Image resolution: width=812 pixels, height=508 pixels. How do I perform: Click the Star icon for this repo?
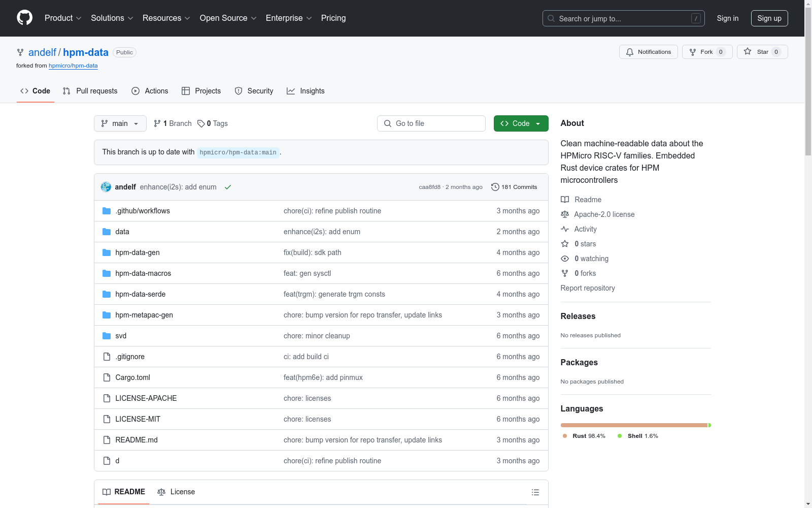coord(748,51)
